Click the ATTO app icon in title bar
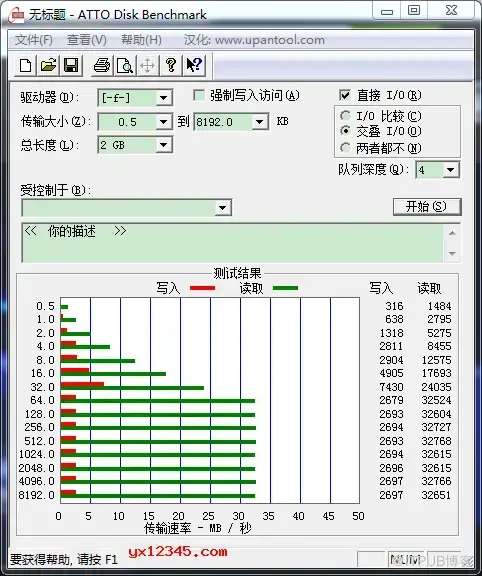 pos(17,15)
